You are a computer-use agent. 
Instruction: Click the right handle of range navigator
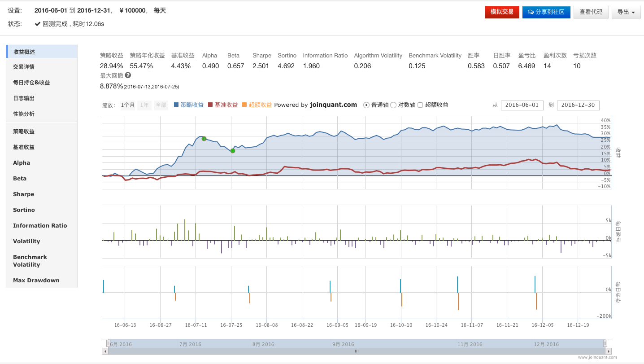pyautogui.click(x=605, y=343)
